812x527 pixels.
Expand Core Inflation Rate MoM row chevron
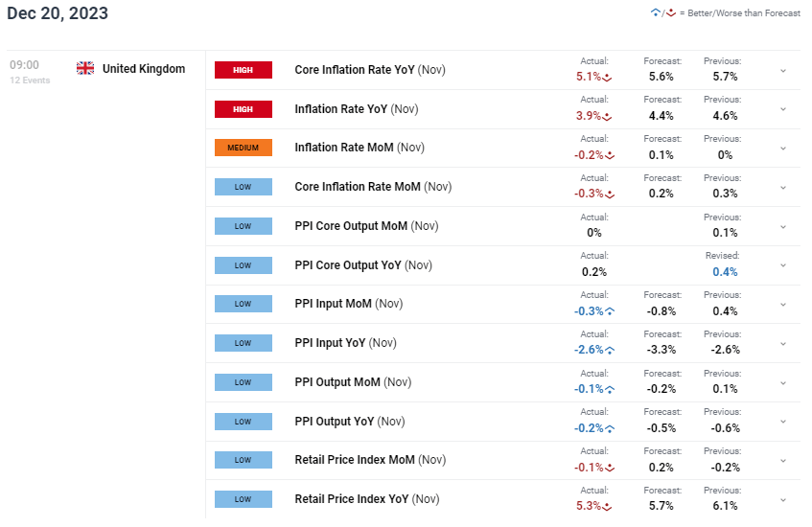783,188
